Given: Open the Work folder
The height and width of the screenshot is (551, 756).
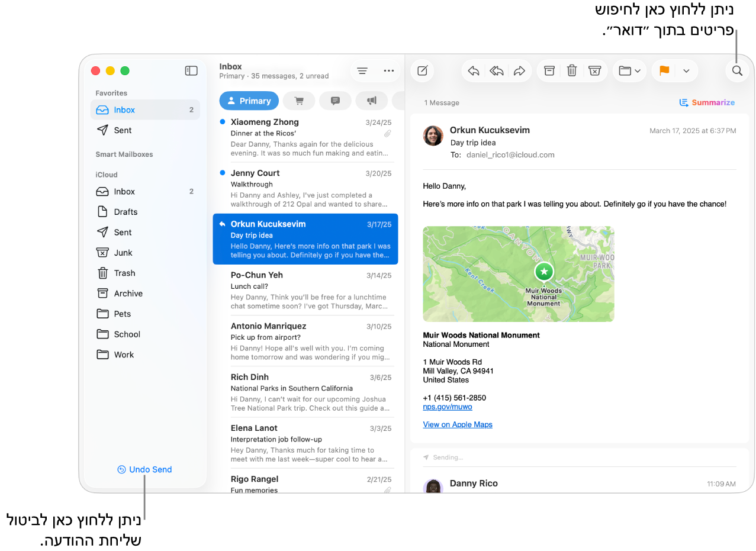Looking at the screenshot, I should (x=145, y=355).
